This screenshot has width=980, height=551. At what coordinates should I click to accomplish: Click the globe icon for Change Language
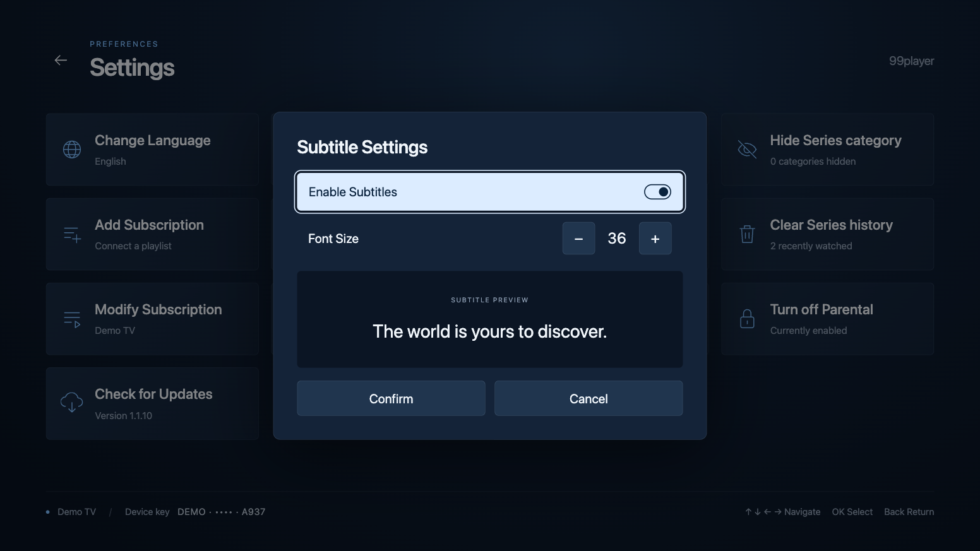[72, 150]
